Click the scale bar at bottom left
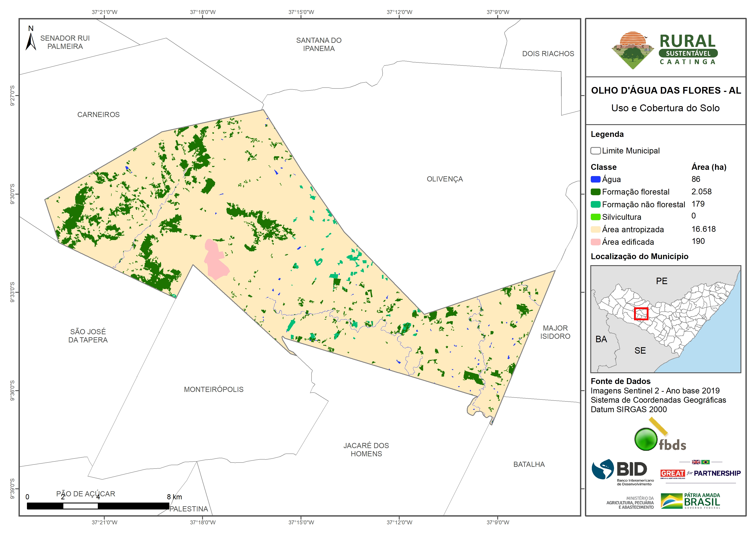756x534 pixels. coord(98,506)
